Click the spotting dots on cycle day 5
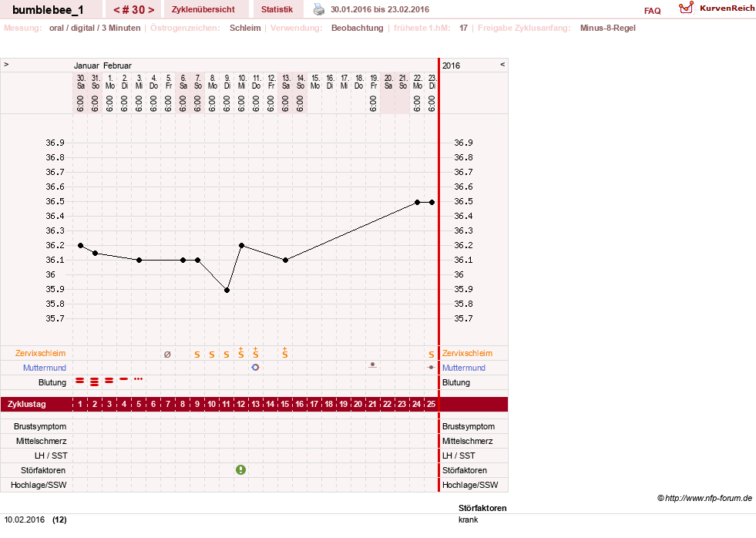Viewport: 756px width, 538px height. pos(139,379)
